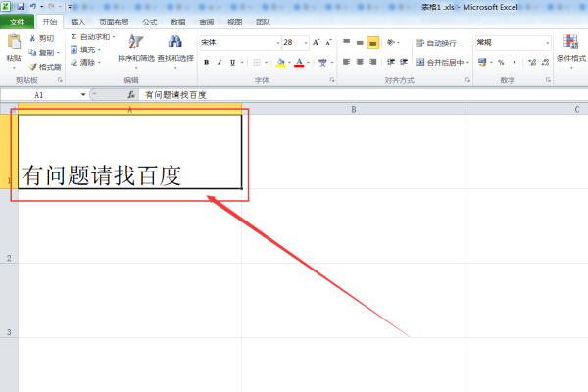Switch to the Page Layout (页面布局) tab

pyautogui.click(x=114, y=23)
